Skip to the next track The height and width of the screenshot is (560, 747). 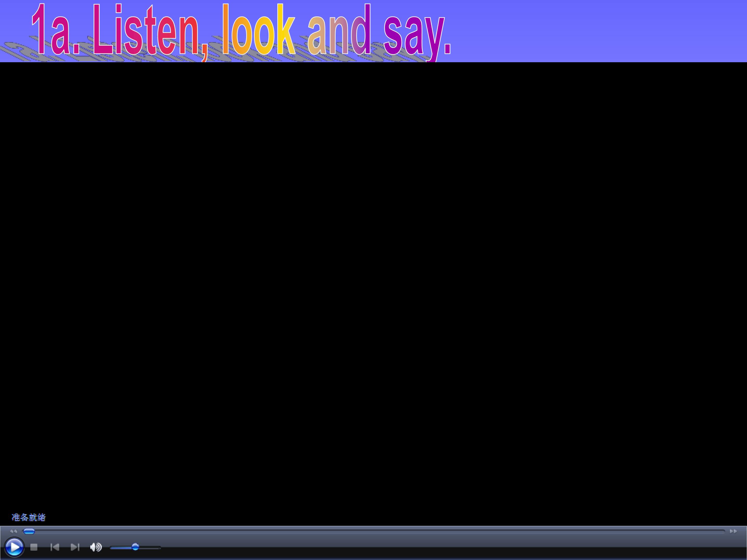tap(75, 547)
